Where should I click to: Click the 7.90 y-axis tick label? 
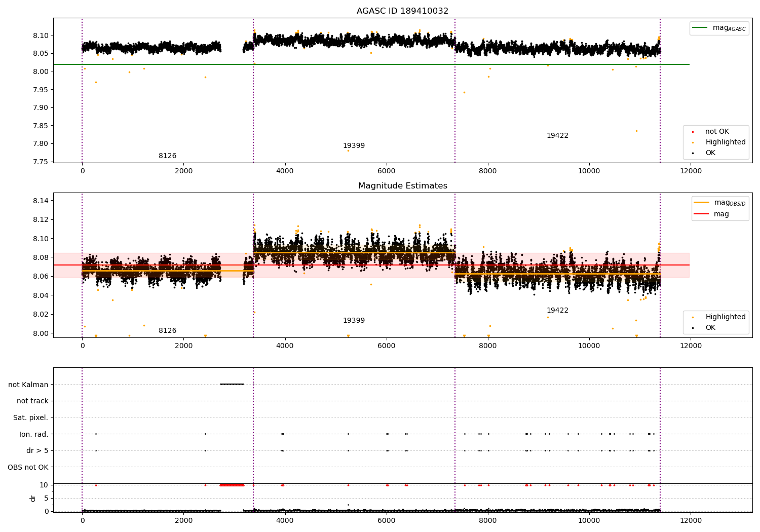tap(41, 107)
